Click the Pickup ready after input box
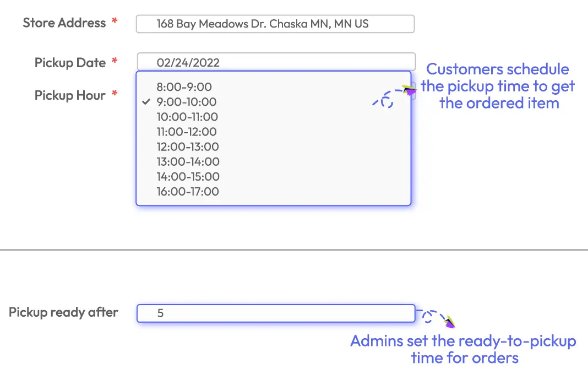Viewport: 588px width, 374px height. pos(275,313)
